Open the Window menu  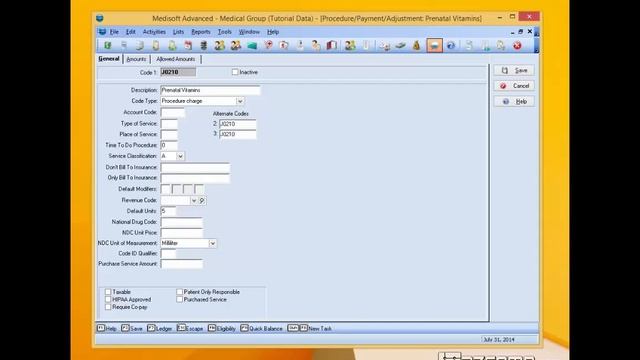(x=249, y=31)
